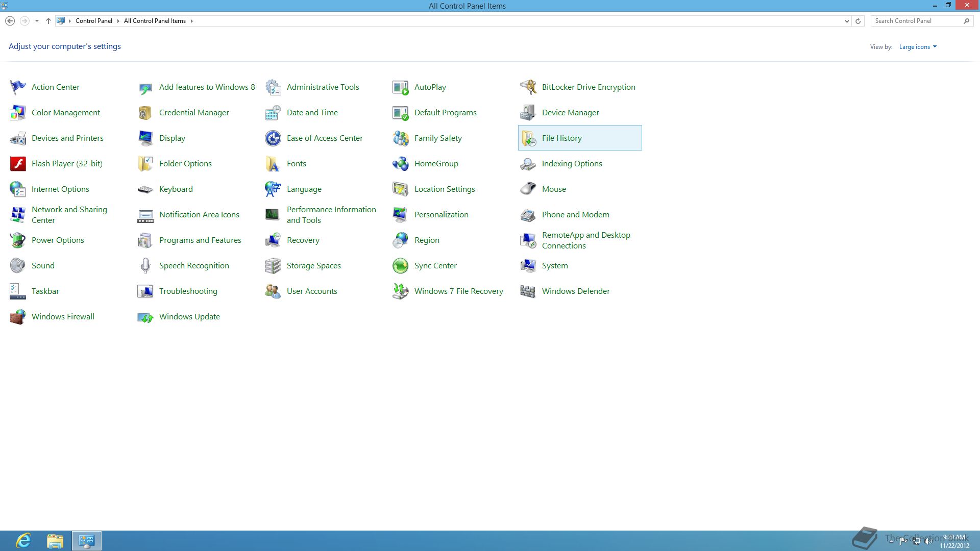Launch Internet Explorer from the taskbar
Image resolution: width=980 pixels, height=551 pixels.
[23, 541]
